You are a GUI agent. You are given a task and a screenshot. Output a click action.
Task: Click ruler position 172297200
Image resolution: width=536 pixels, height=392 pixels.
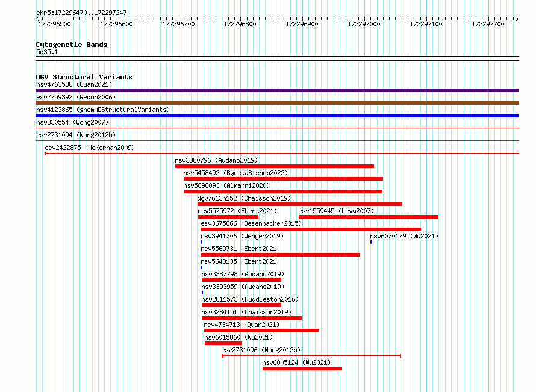coord(488,24)
